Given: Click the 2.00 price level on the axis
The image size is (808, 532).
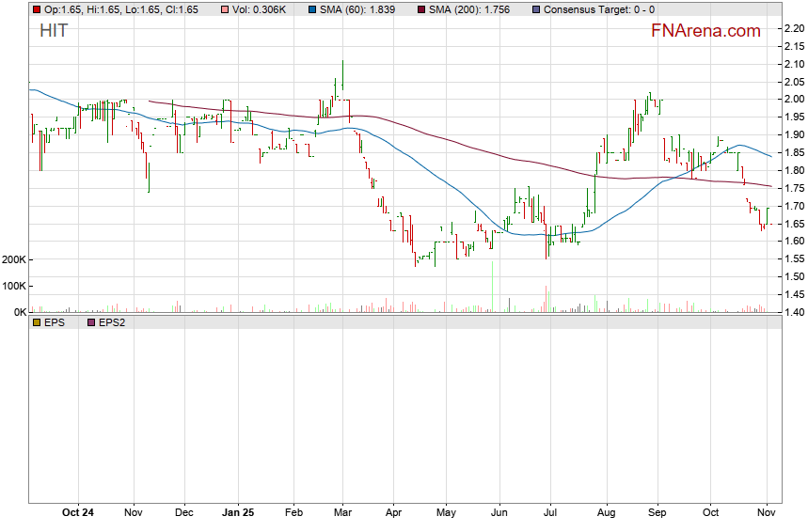Looking at the screenshot, I should 793,99.
